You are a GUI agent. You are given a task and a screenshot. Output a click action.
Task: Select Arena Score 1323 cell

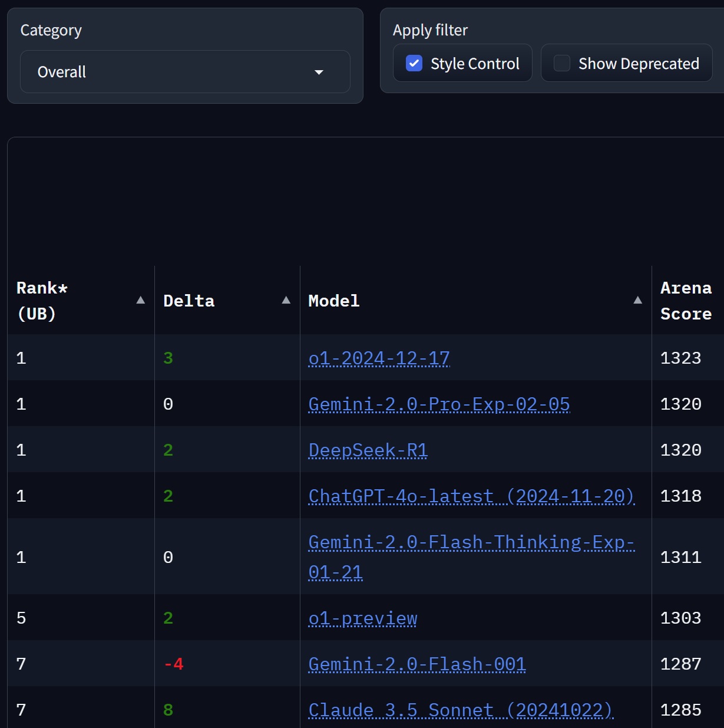[680, 358]
